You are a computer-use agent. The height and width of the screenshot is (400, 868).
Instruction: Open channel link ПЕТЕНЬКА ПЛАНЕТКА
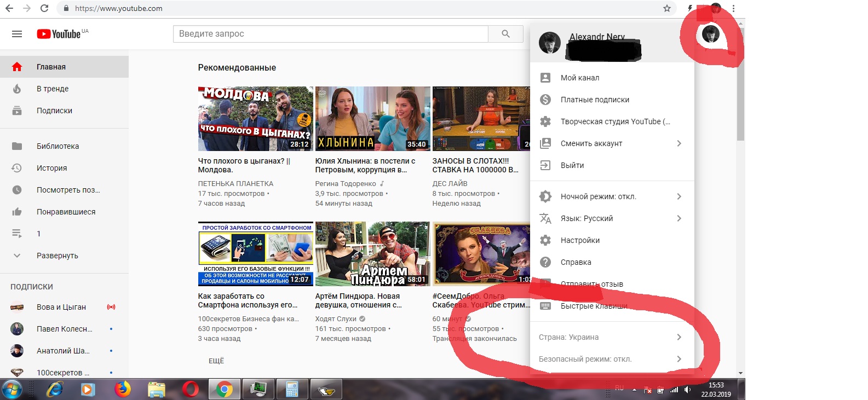pos(235,184)
